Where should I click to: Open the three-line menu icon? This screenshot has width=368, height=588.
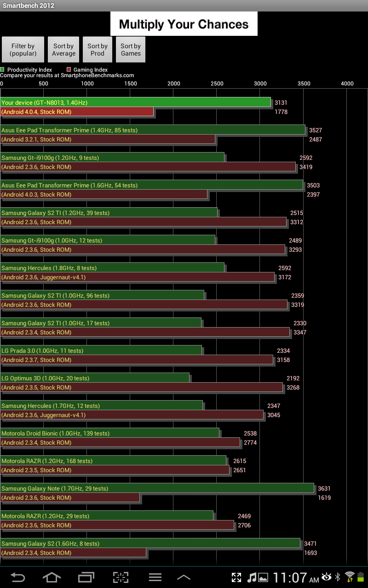pyautogui.click(x=155, y=577)
